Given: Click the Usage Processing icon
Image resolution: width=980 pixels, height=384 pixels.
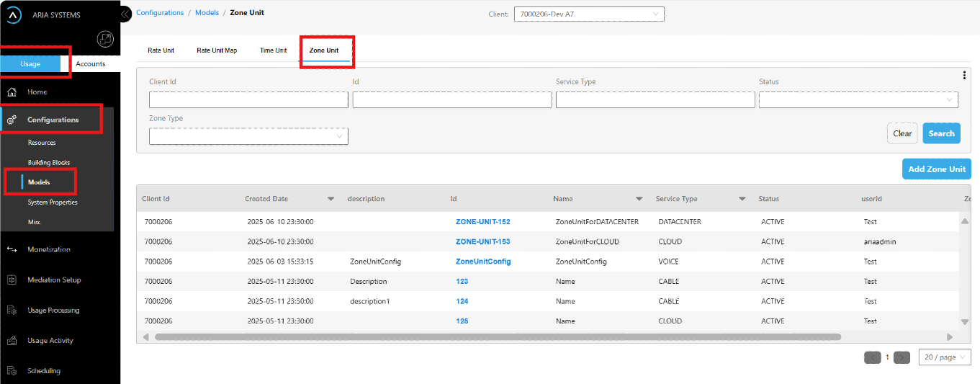Looking at the screenshot, I should point(12,311).
